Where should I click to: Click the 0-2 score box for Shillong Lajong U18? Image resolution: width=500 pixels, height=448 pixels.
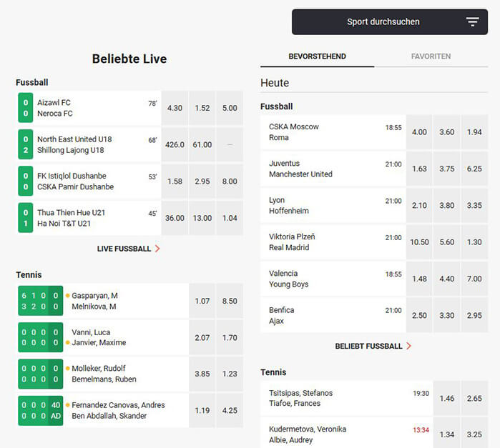tap(26, 144)
